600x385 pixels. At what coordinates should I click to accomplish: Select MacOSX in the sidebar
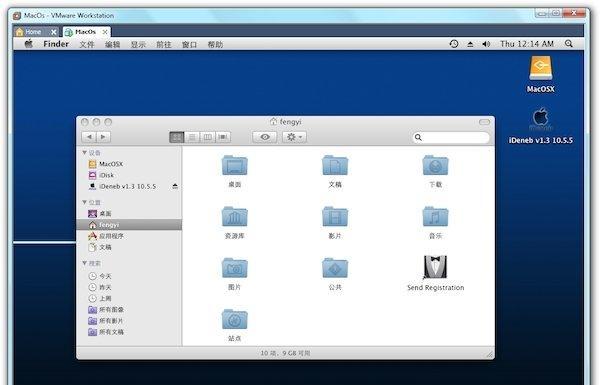coord(129,164)
